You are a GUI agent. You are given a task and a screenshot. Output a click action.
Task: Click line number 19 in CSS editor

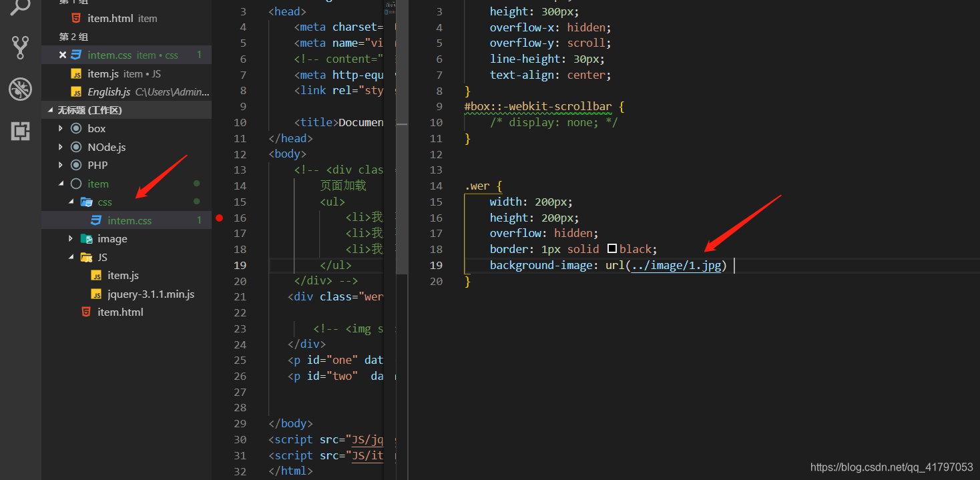coord(436,265)
